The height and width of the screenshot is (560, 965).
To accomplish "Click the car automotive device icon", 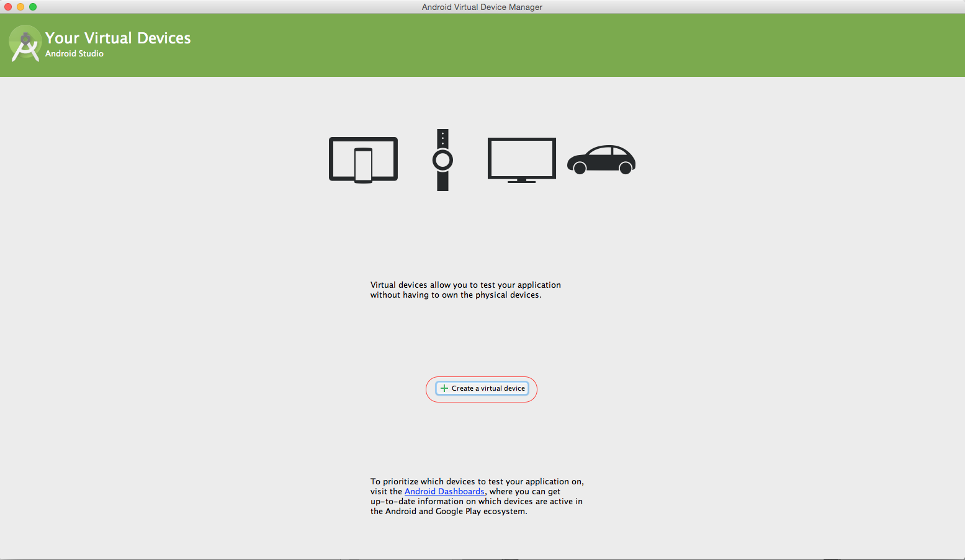I will point(601,160).
